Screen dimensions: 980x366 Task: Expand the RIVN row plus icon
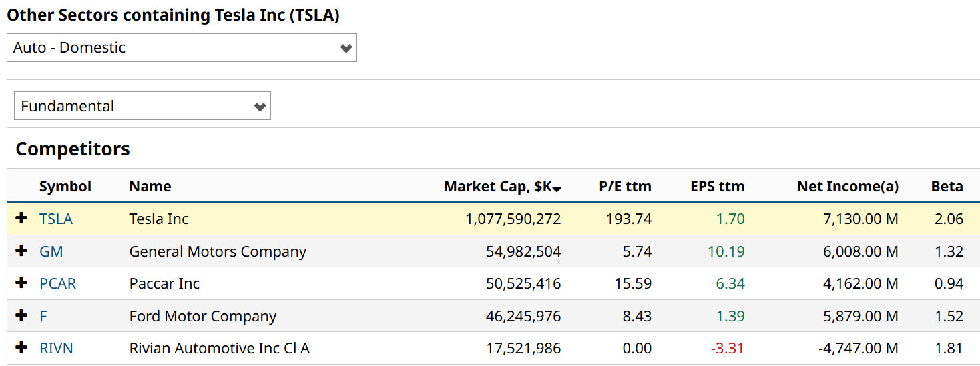click(21, 347)
